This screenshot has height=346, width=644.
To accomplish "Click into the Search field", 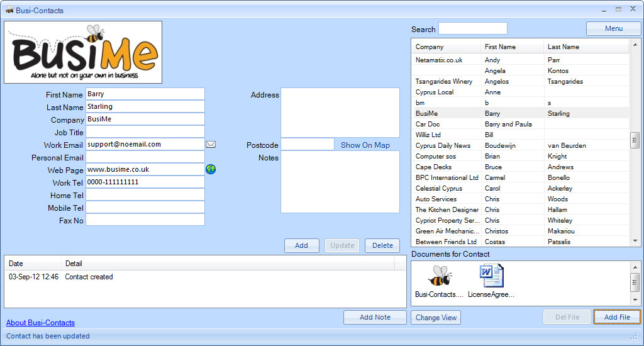I will tap(473, 28).
